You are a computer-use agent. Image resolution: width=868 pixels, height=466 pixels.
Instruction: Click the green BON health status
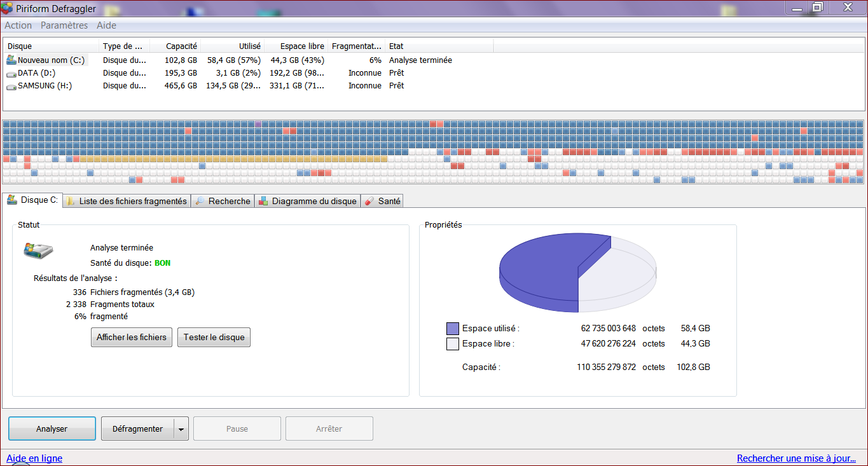(163, 263)
